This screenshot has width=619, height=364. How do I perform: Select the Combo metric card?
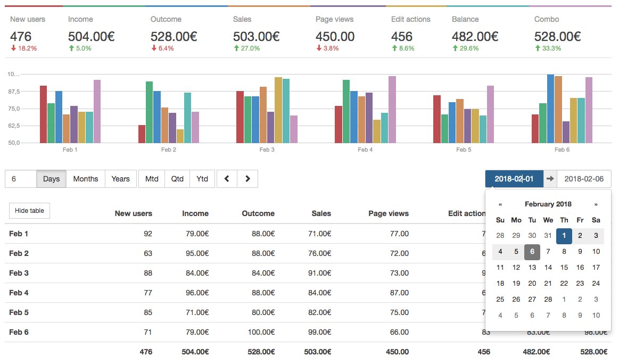(570, 30)
